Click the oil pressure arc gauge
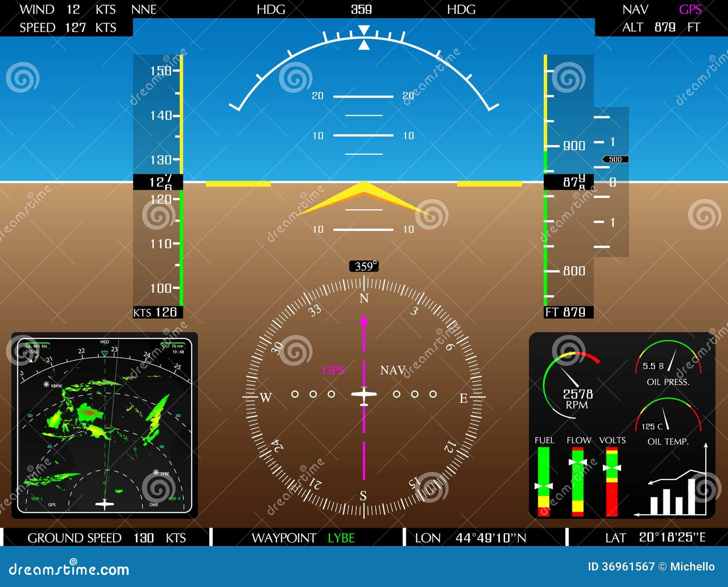 [668, 357]
